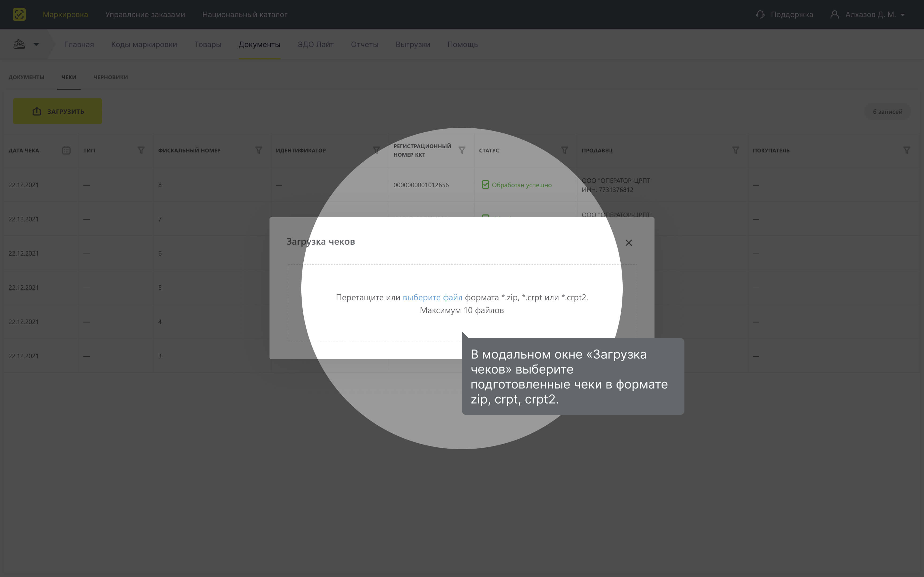924x577 pixels.
Task: Close the Загрузка чеков dialog
Action: pyautogui.click(x=629, y=243)
